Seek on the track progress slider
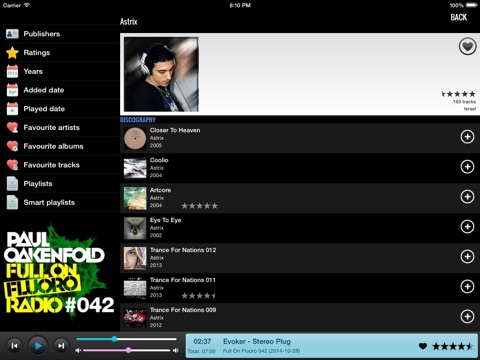The width and height of the screenshot is (480, 360). pos(126,339)
